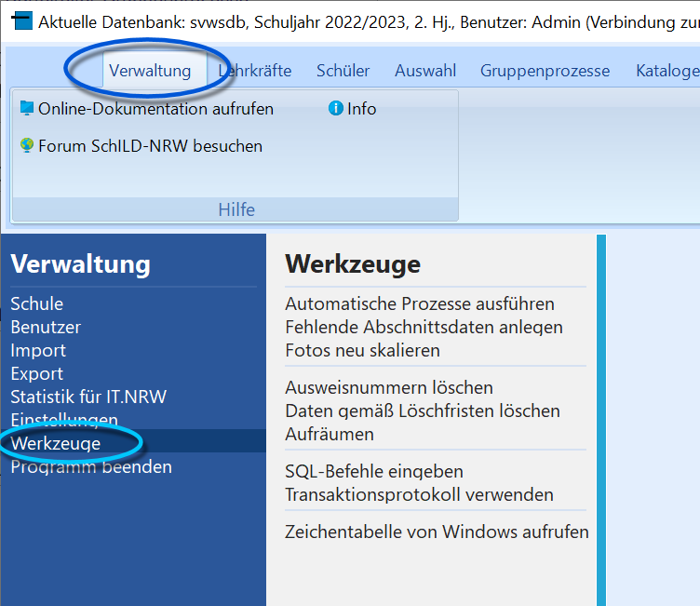Click Ausweisnummern löschen
This screenshot has height=606, width=700.
pyautogui.click(x=389, y=387)
